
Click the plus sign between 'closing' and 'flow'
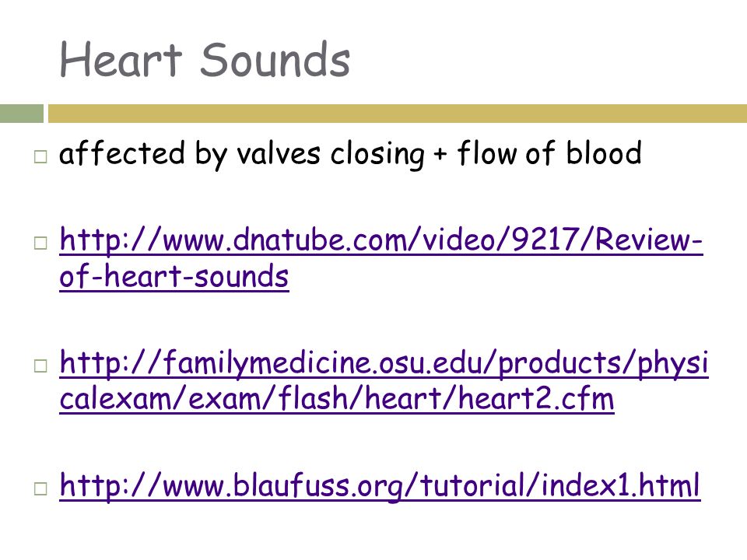[x=440, y=154]
